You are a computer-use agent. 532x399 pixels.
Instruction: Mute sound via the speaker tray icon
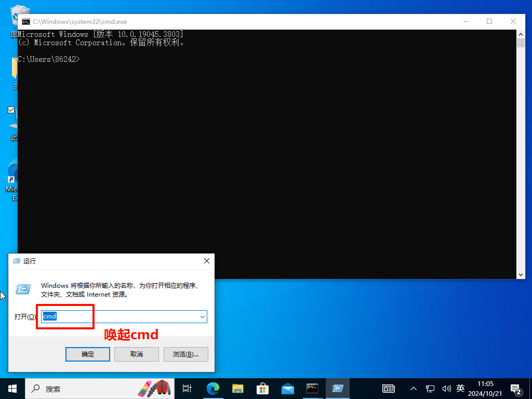click(447, 388)
